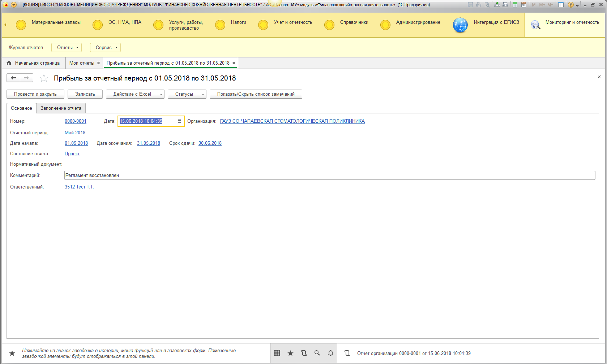
Task: Open the calendar icon in title bar
Action: coord(523,5)
